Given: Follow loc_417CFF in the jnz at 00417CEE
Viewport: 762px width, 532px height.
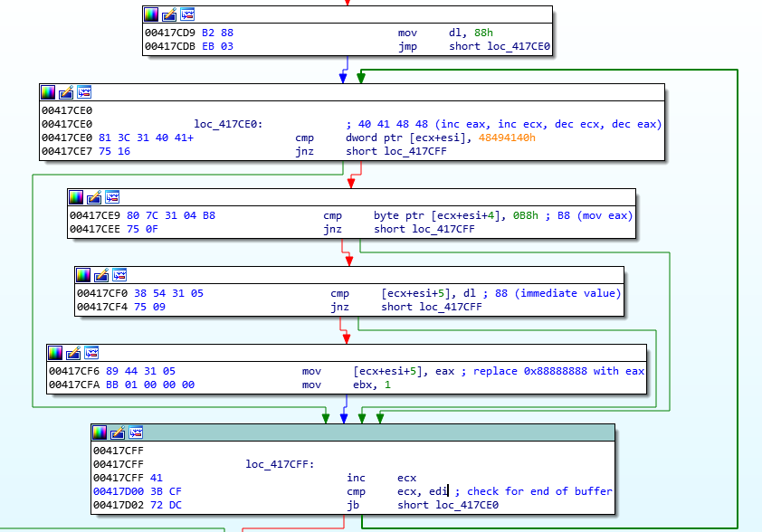Looking at the screenshot, I should point(443,229).
